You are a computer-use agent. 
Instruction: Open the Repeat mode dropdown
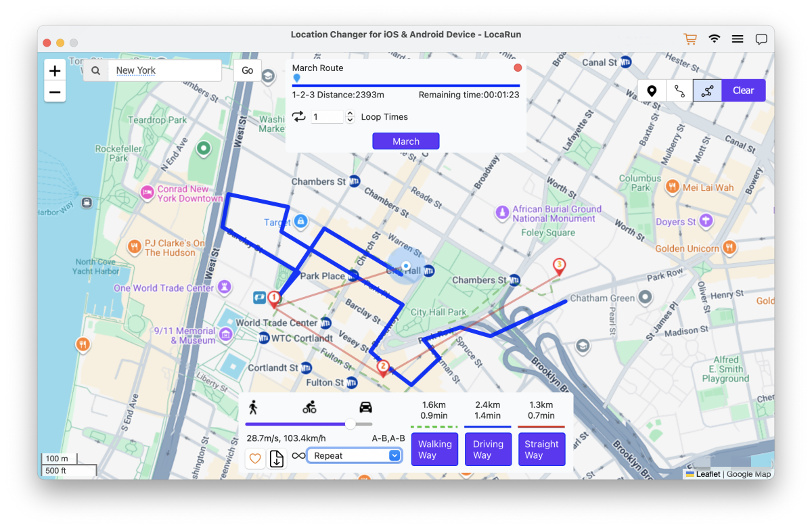pyautogui.click(x=355, y=456)
